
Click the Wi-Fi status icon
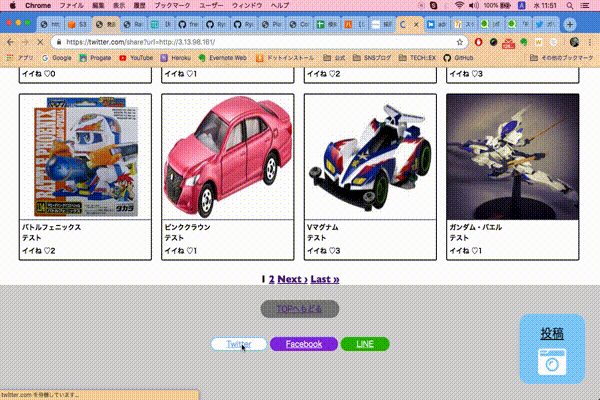(x=459, y=5)
